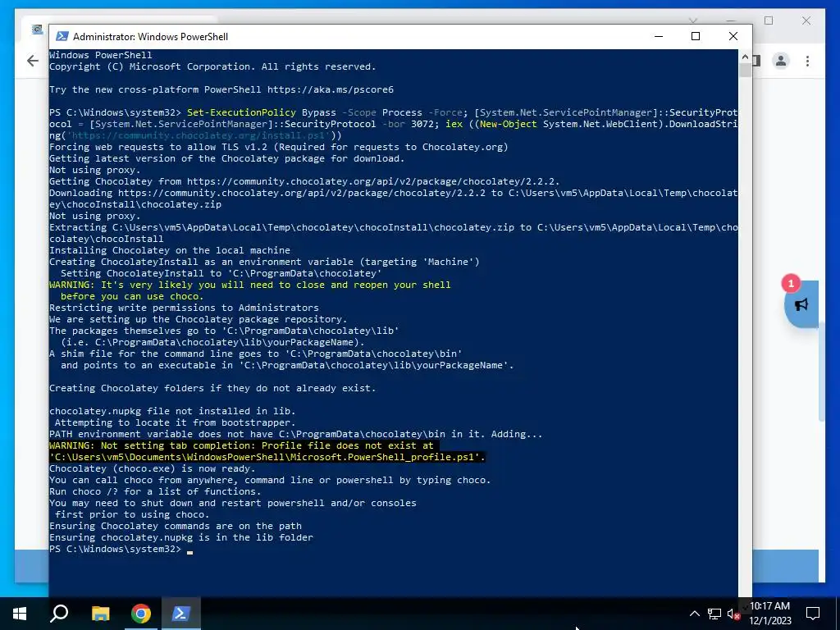Click 'Ensuring chocolatey.nupkg is in the lib folder'
The height and width of the screenshot is (630, 840).
(x=181, y=537)
